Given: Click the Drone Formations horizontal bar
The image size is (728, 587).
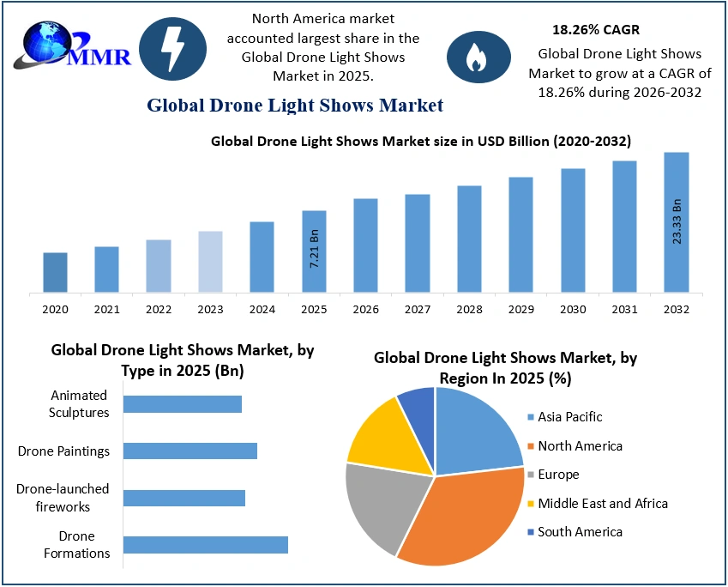Looking at the screenshot, I should (x=205, y=544).
